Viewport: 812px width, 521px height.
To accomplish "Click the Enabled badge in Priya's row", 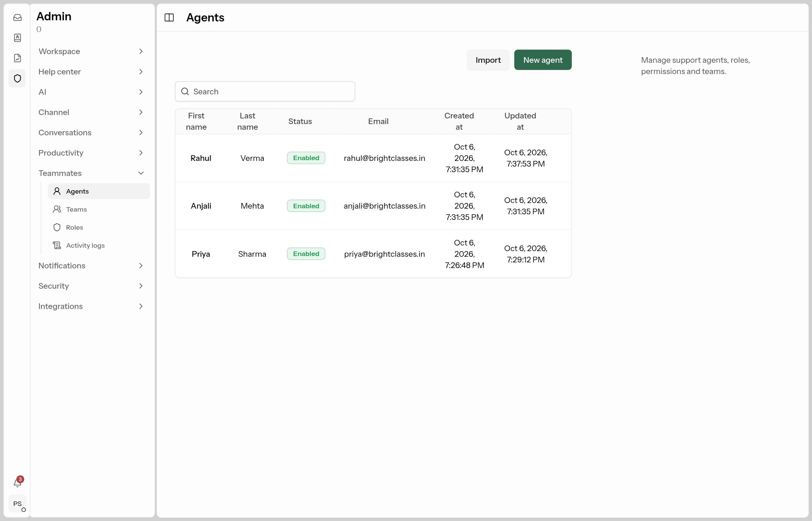I will click(x=306, y=254).
